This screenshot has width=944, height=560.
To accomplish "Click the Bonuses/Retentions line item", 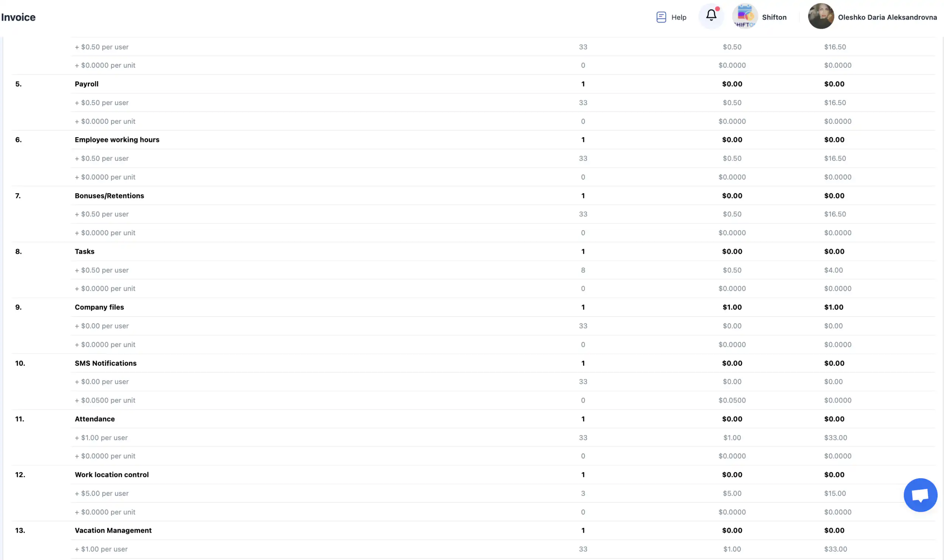I will tap(110, 195).
